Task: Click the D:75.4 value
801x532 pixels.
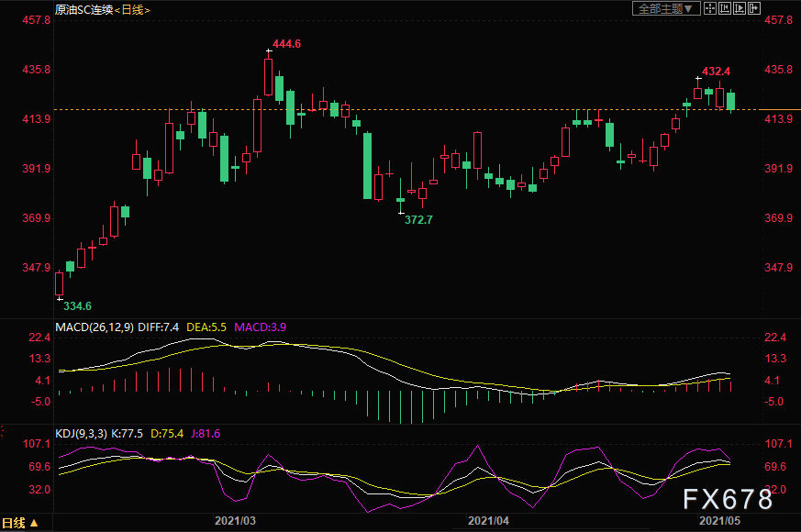Action: pos(167,434)
